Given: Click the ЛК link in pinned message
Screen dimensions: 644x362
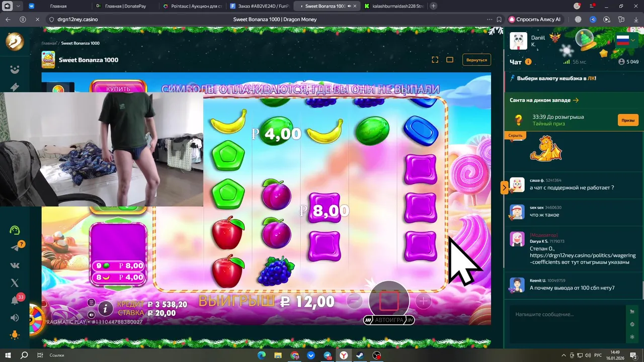Looking at the screenshot, I should 591,78.
